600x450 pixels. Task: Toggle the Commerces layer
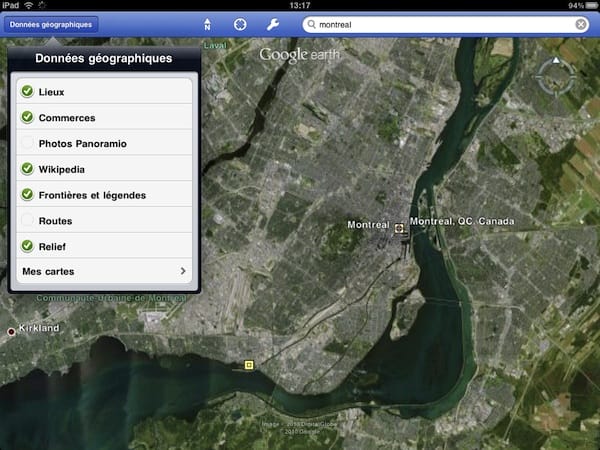pyautogui.click(x=28, y=117)
